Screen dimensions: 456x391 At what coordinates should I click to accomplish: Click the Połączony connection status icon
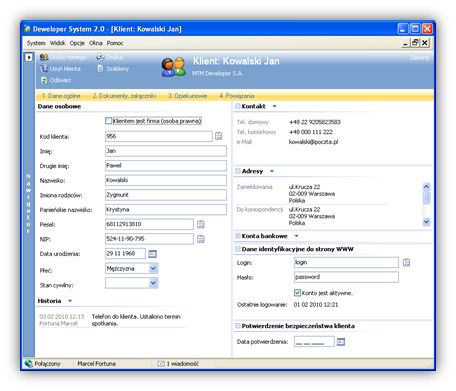point(29,364)
